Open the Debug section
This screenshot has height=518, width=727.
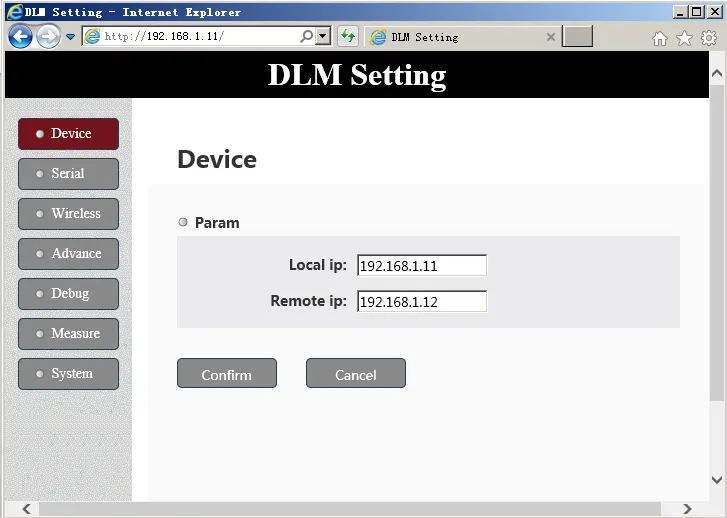pos(68,294)
